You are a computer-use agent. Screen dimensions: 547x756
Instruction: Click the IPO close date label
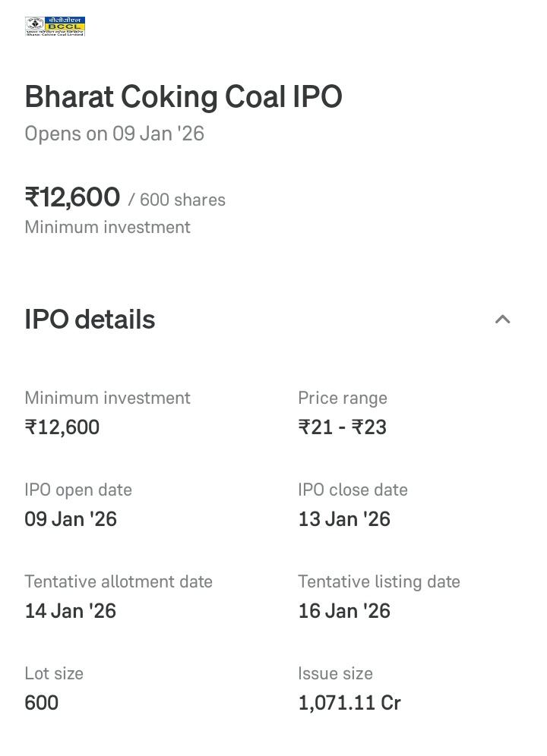coord(353,490)
